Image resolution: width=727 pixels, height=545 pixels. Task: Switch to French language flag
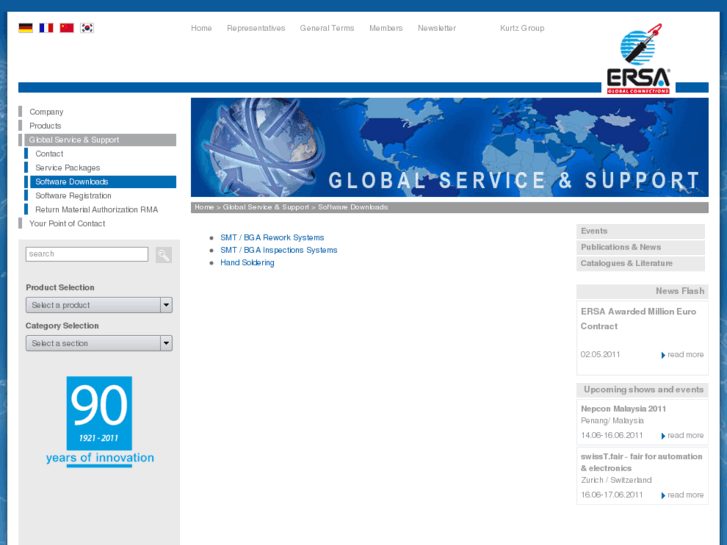tap(46, 28)
